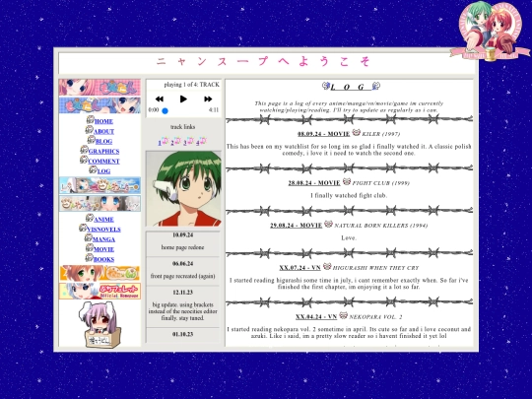
Task: Click the cat icon beside GRAPHICS
Action: [x=84, y=150]
